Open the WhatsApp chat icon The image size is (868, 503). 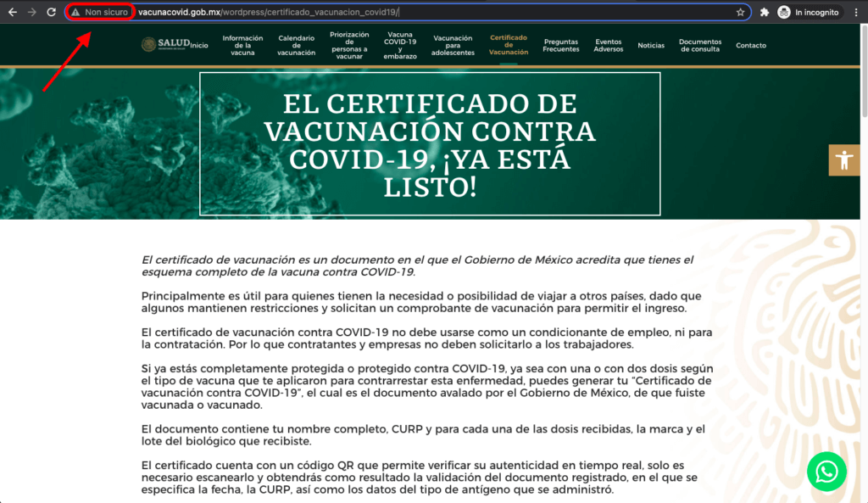[826, 472]
